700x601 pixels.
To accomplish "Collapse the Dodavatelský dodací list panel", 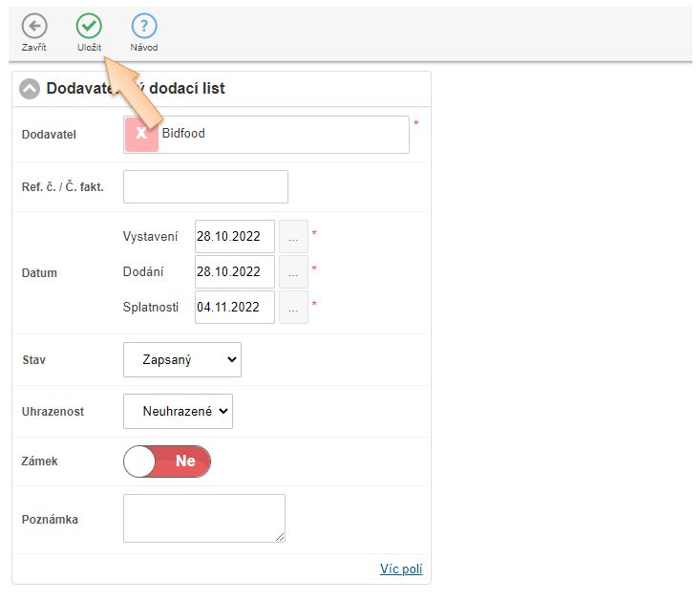I will tap(30, 89).
